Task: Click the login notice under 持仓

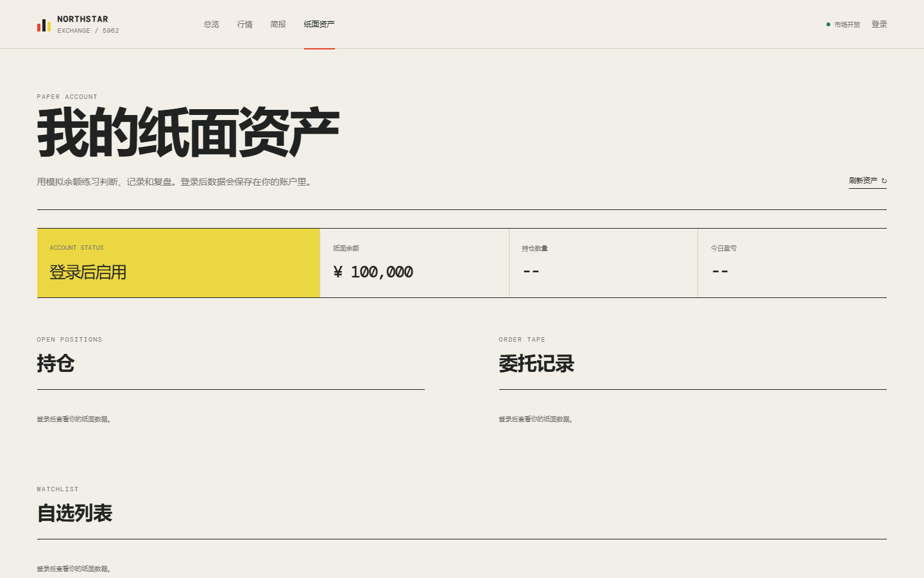Action: [74, 419]
